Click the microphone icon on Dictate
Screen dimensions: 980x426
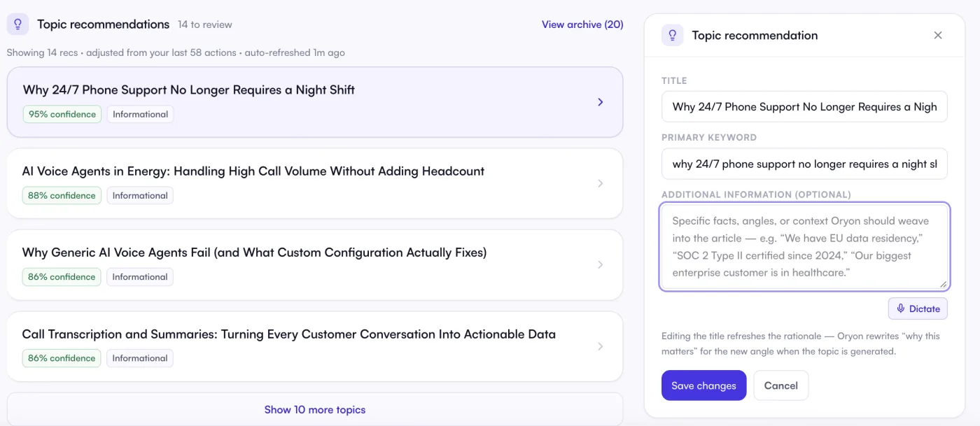[901, 308]
